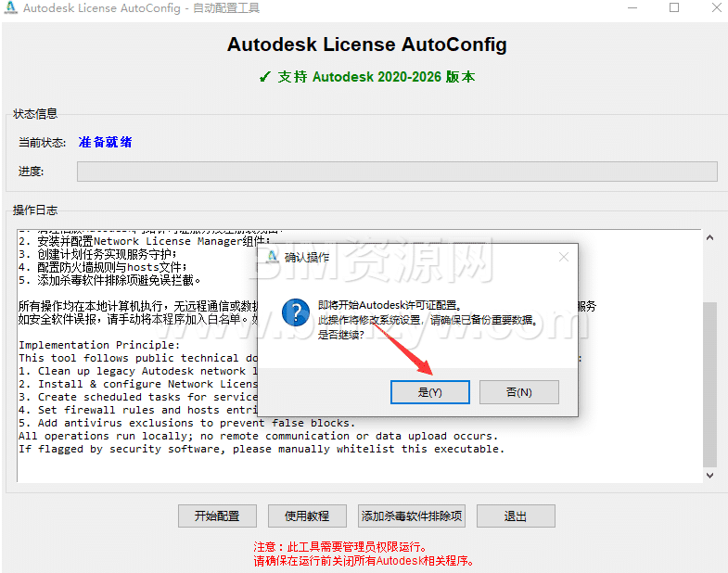This screenshot has height=573, width=728.
Task: Click the 准备就绪 status text
Action: click(106, 143)
